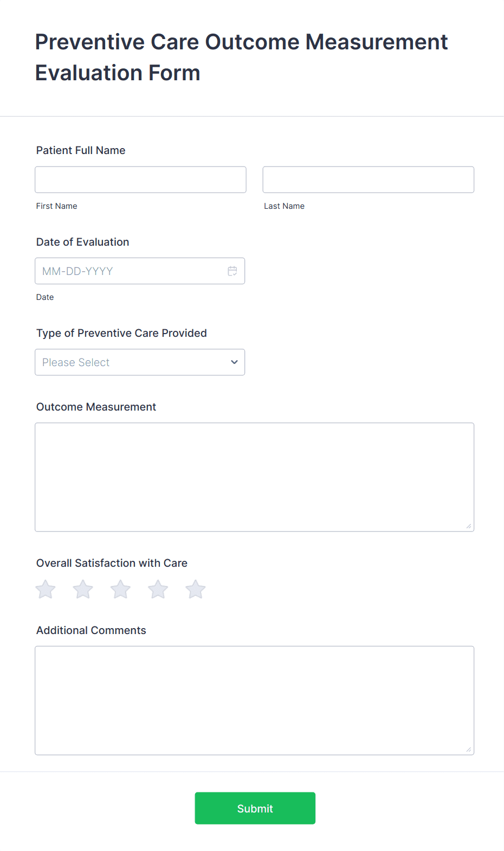The height and width of the screenshot is (851, 504).
Task: Click the form title heading
Action: click(x=242, y=57)
